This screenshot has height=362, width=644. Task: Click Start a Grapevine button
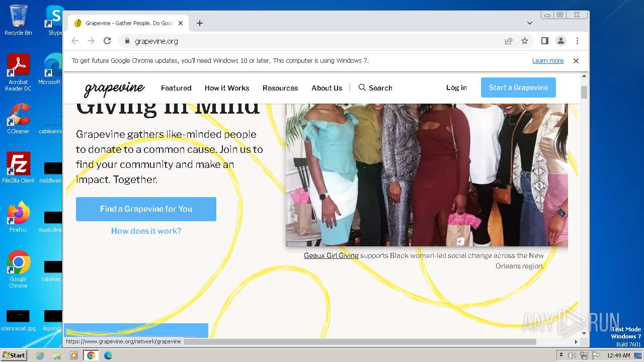tap(518, 87)
